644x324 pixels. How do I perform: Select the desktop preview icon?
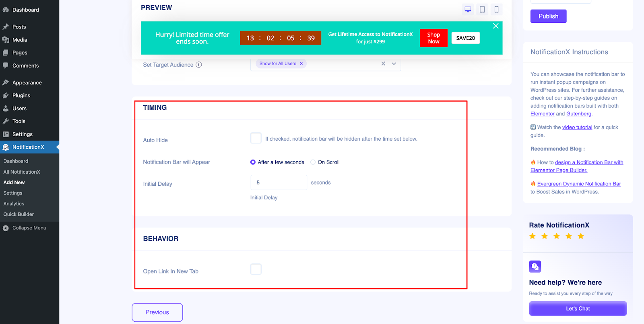point(468,9)
